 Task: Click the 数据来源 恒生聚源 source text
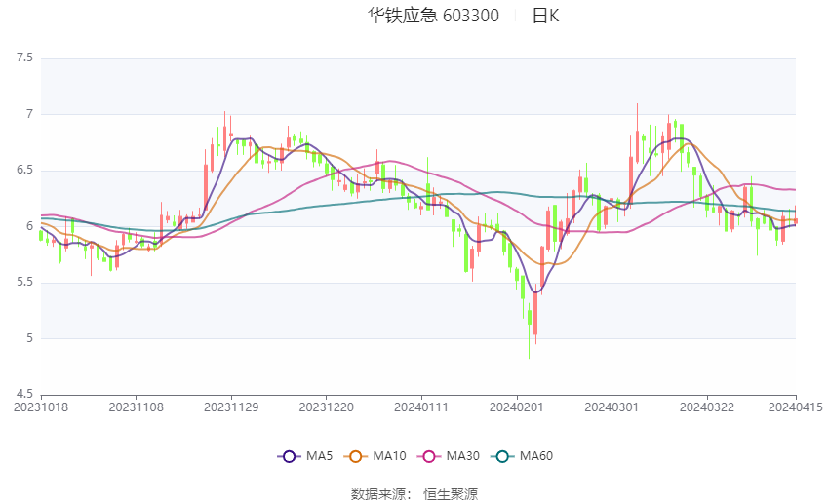click(414, 494)
